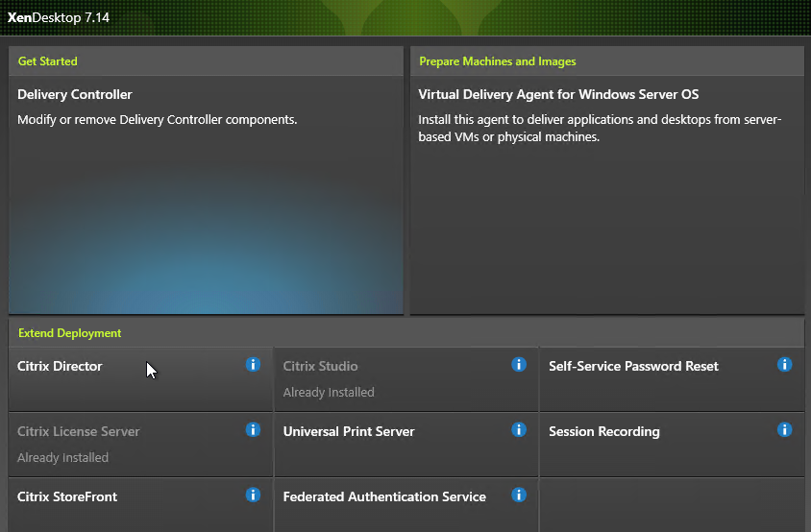Click info icon for Session Recording
The image size is (811, 532).
pos(785,429)
